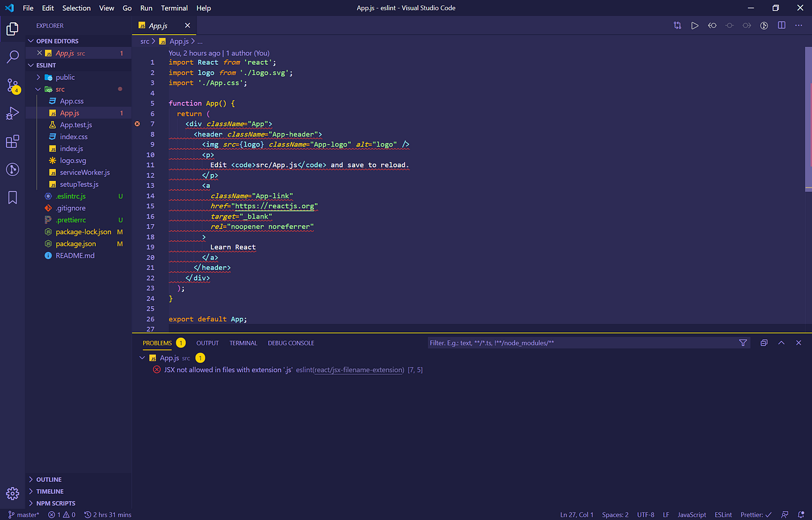Open the Extensions view
The width and height of the screenshot is (812, 520).
tap(12, 141)
